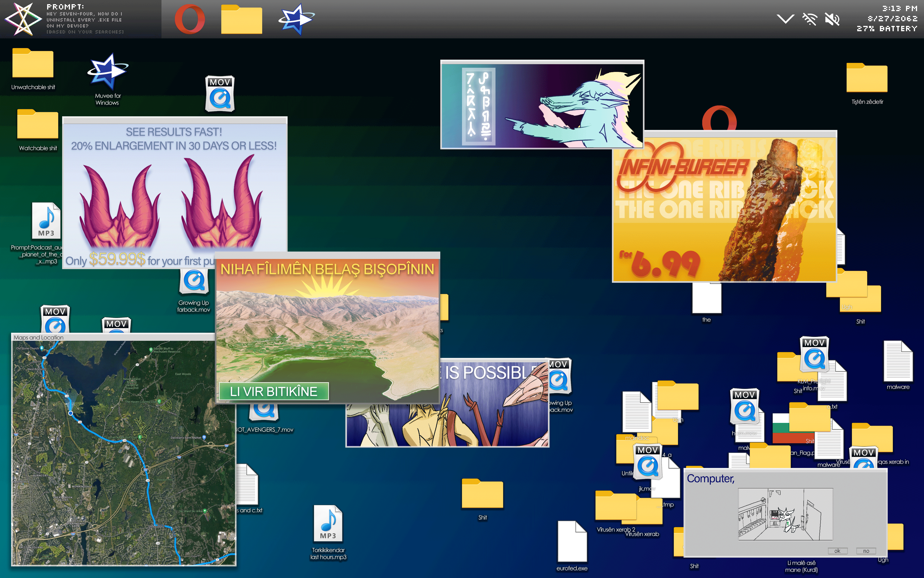Open the Opera browser in the top bar
This screenshot has width=924, height=578.
pos(190,19)
